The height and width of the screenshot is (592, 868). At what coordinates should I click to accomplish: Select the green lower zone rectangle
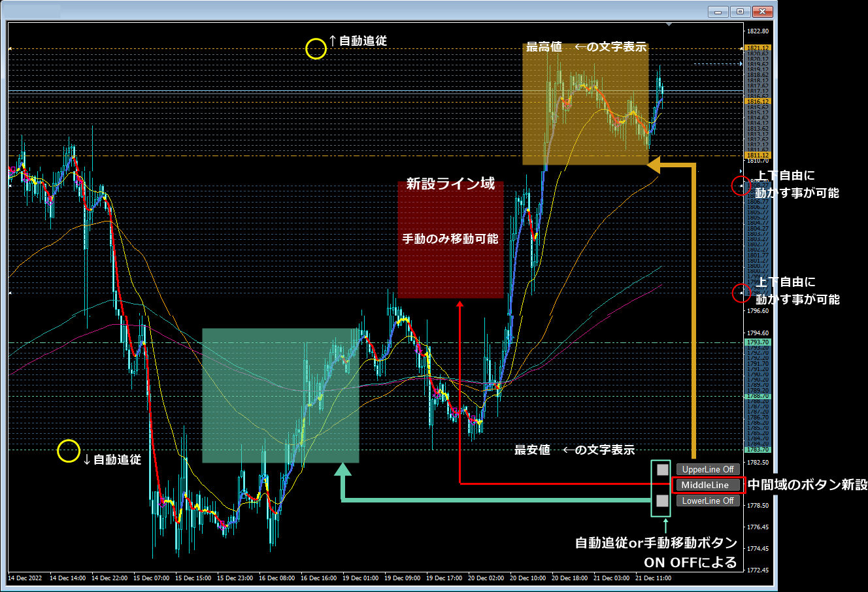tap(280, 395)
